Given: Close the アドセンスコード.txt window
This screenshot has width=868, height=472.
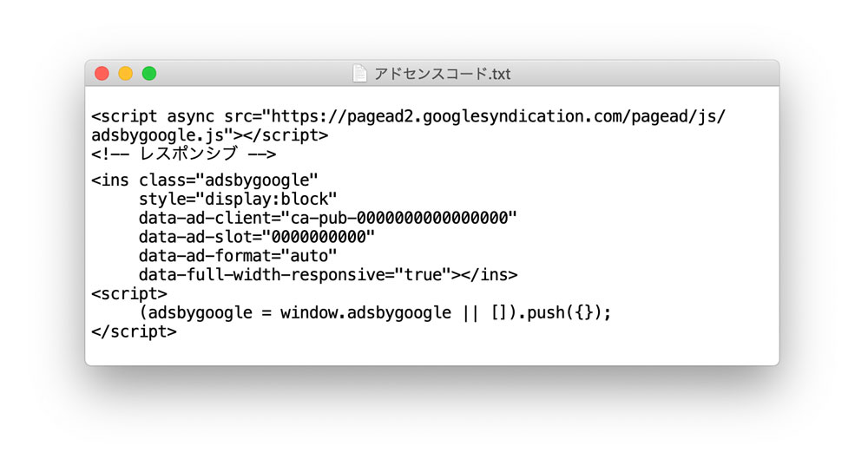Looking at the screenshot, I should 102,74.
